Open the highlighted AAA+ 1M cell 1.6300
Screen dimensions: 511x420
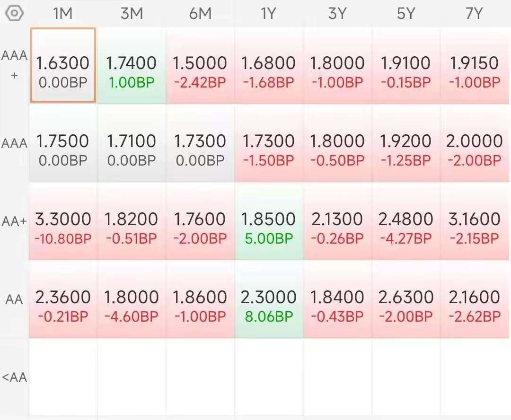63,65
